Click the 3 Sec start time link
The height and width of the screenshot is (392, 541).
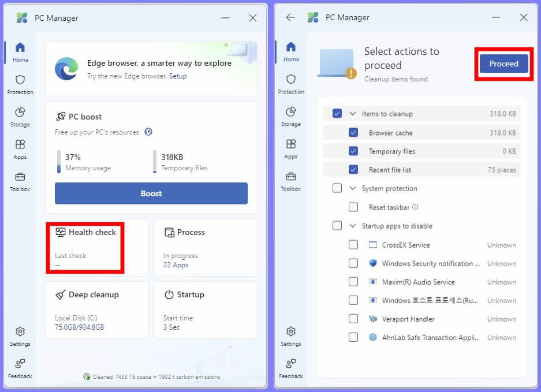(171, 327)
